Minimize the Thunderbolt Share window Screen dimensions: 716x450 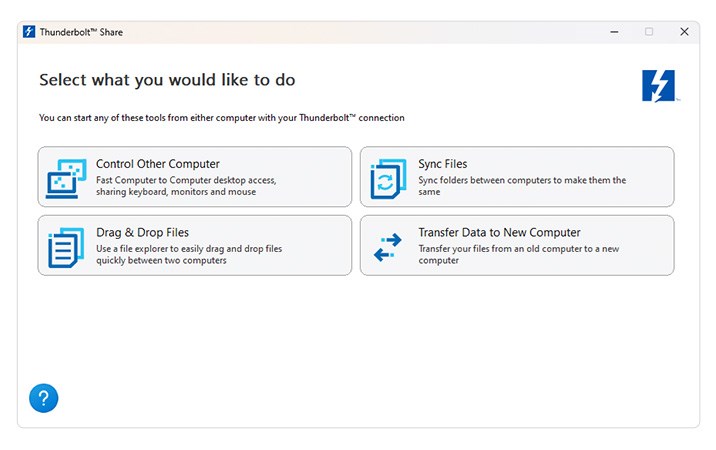pyautogui.click(x=614, y=32)
